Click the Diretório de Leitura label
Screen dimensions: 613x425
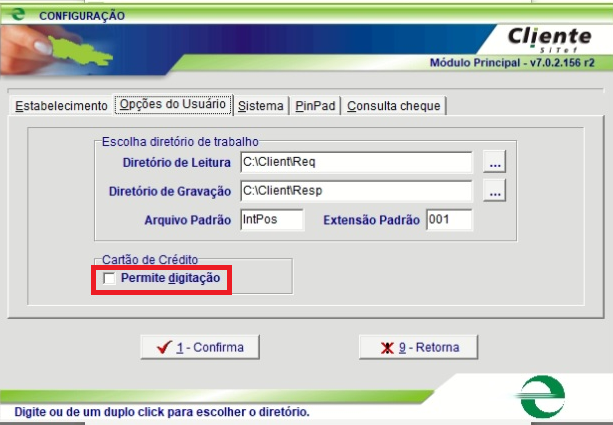point(177,163)
